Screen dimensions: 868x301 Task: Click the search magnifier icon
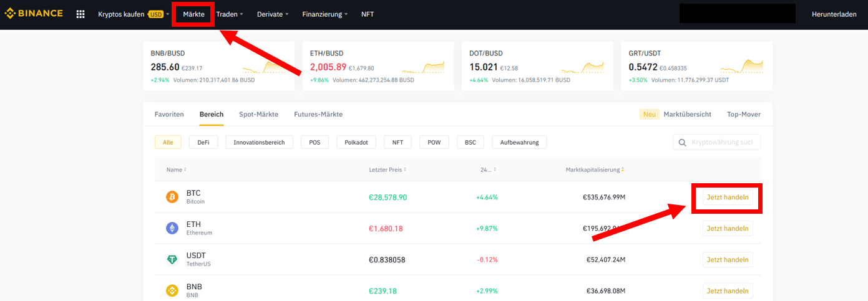coord(683,143)
